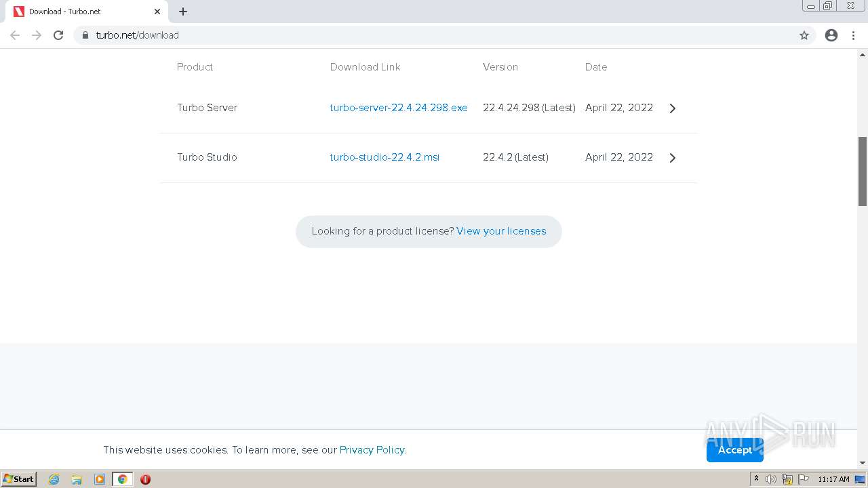This screenshot has width=868, height=488.
Task: Click the 22.4.2 (Latest) version cell
Action: [515, 157]
